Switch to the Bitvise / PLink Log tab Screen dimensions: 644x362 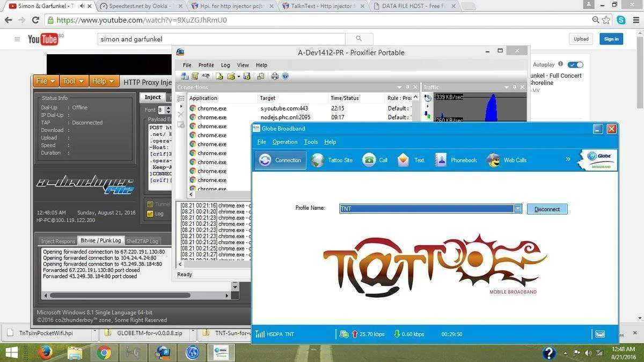click(101, 240)
